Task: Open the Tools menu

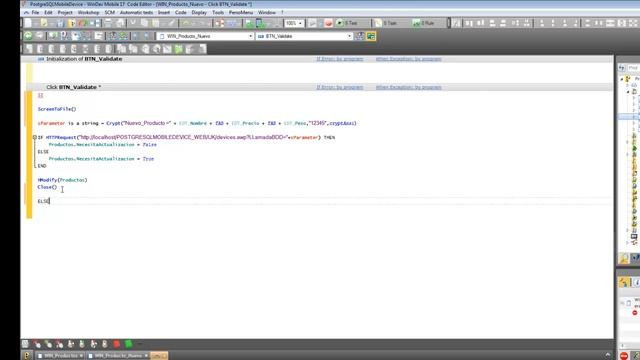Action: (x=218, y=13)
